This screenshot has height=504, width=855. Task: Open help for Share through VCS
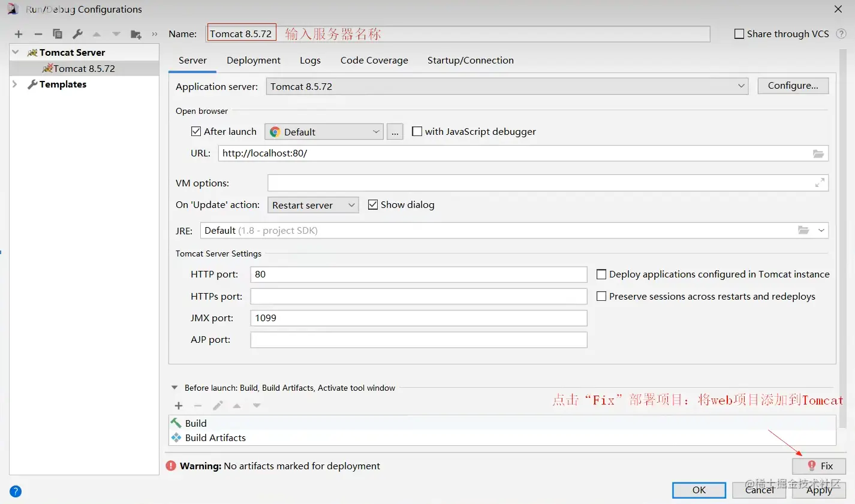(x=841, y=34)
